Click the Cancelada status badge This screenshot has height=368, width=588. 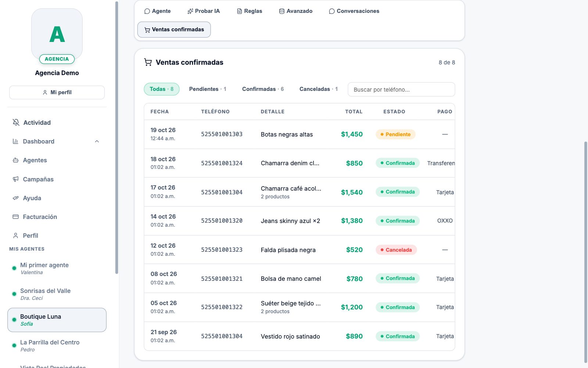tap(396, 250)
